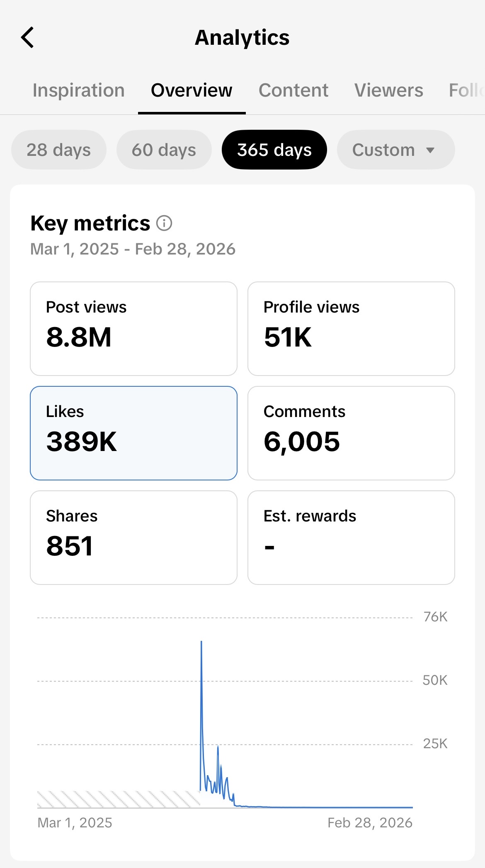The height and width of the screenshot is (868, 485).
Task: Tap the tallest spike in the likes chart
Action: tap(201, 647)
